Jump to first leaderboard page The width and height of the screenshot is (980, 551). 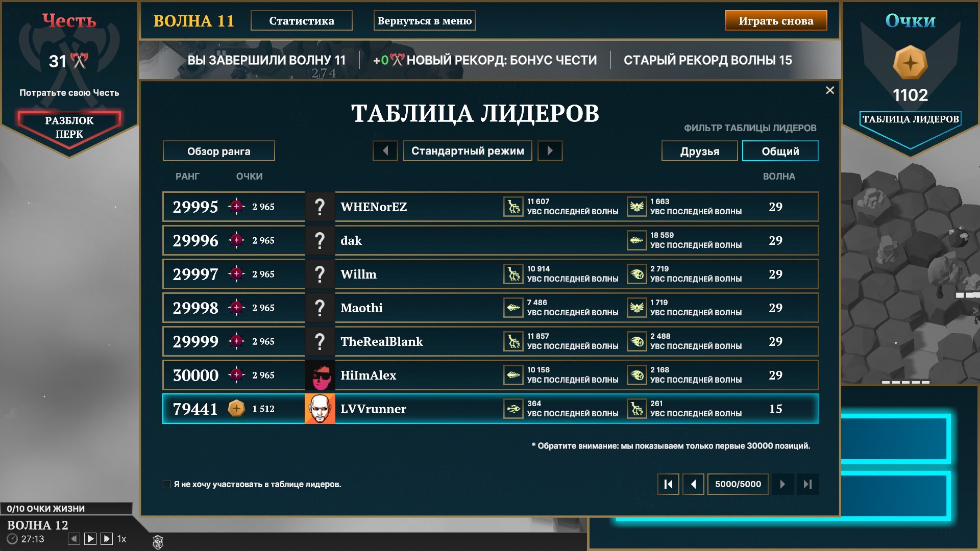click(x=668, y=484)
